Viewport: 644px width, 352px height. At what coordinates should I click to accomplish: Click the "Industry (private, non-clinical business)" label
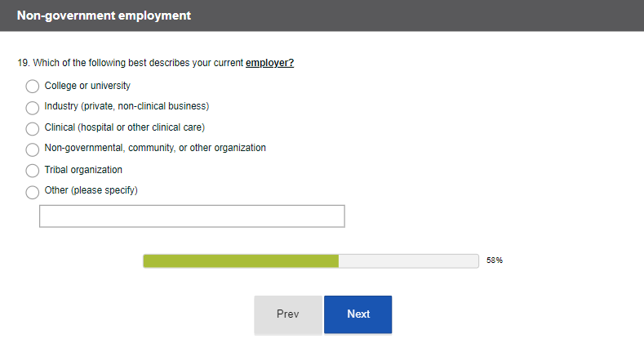(x=127, y=106)
